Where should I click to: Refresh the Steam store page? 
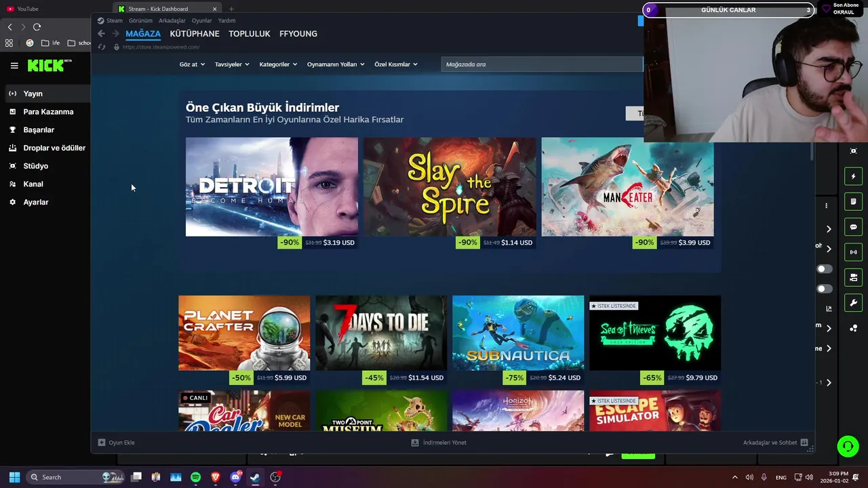point(102,47)
